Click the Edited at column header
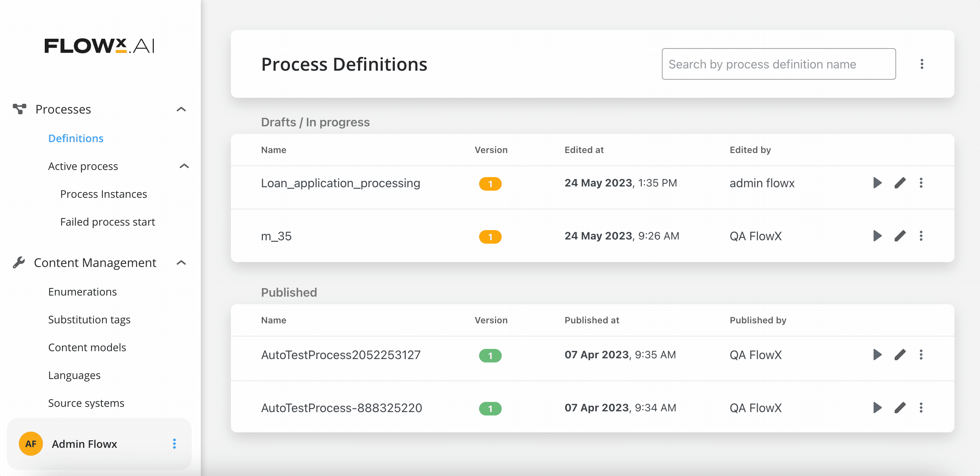Image resolution: width=980 pixels, height=476 pixels. 584,150
